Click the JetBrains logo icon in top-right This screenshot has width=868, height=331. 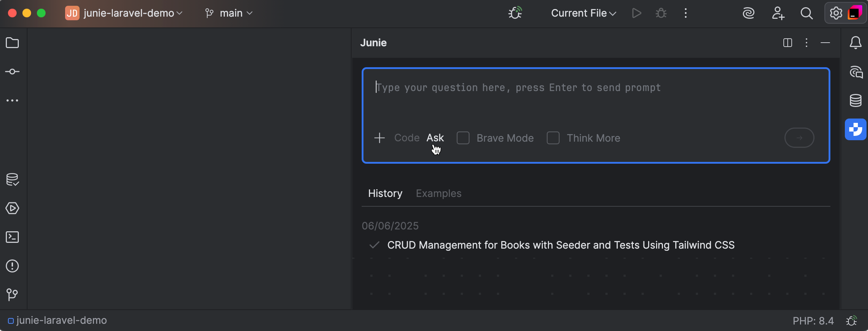(x=855, y=13)
